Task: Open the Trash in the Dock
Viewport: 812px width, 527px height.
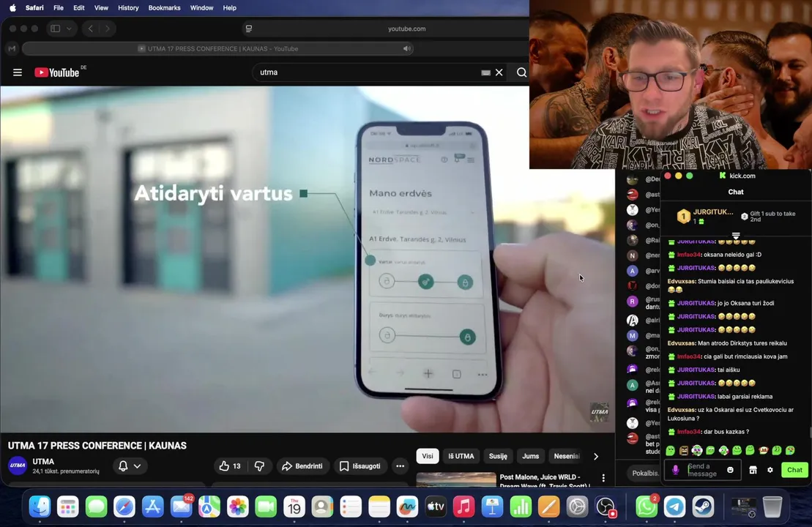Action: (x=772, y=507)
